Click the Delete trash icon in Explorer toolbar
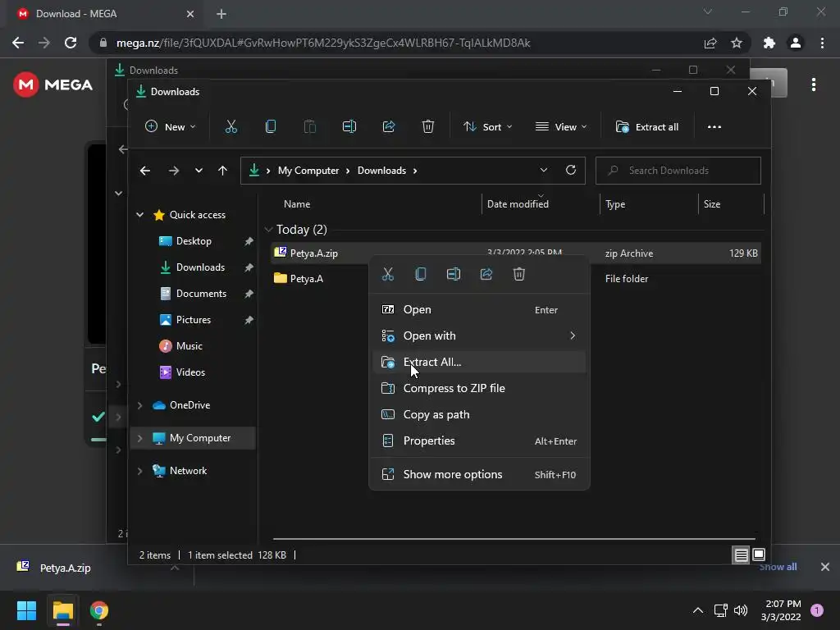Viewport: 840px width, 630px height. 428,127
